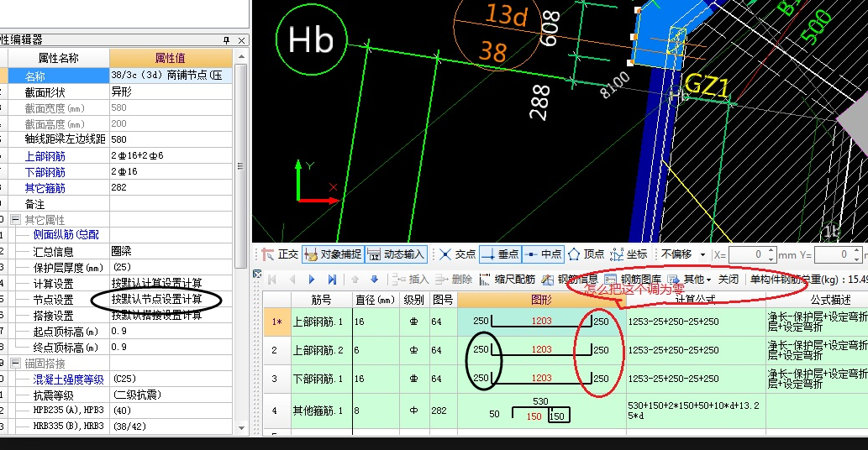Viewport: 868px width, 450px height.
Task: Click diameter 6 in 上部钢筋.2 row
Action: coord(376,350)
